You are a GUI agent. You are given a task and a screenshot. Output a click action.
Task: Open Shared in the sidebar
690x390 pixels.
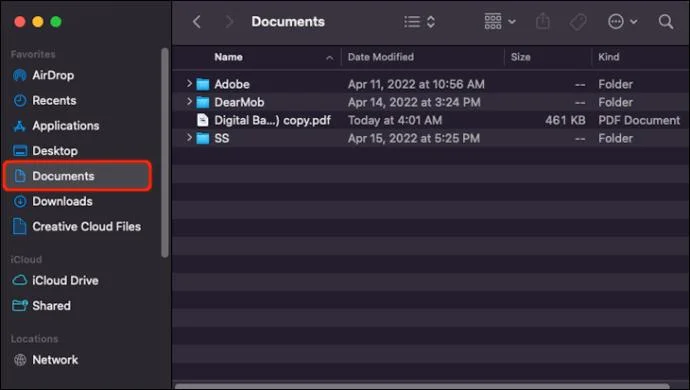tap(41, 305)
